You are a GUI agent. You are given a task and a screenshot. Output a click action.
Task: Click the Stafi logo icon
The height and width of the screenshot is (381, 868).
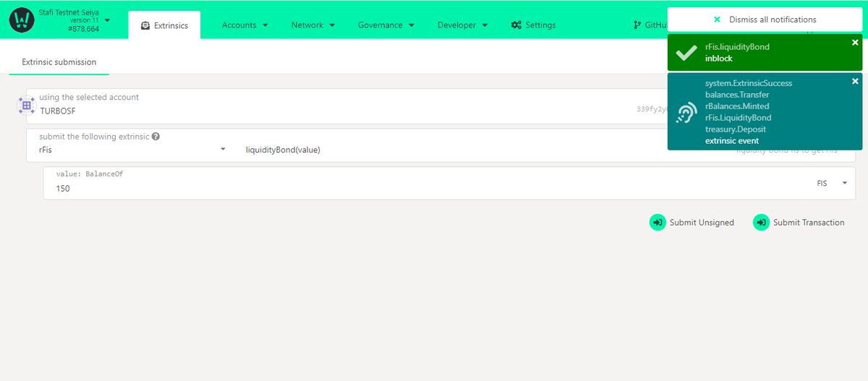(x=22, y=20)
